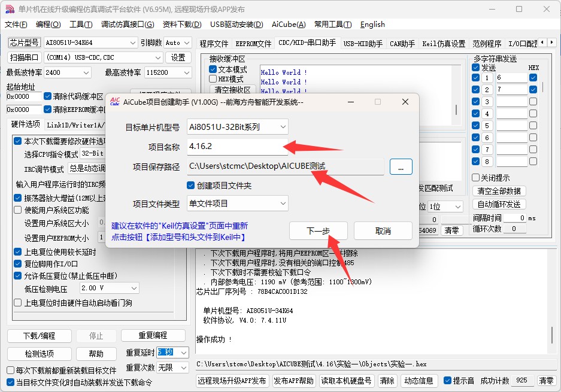Toggle 提示音 checkbox
This screenshot has width=561, height=392.
(x=447, y=381)
